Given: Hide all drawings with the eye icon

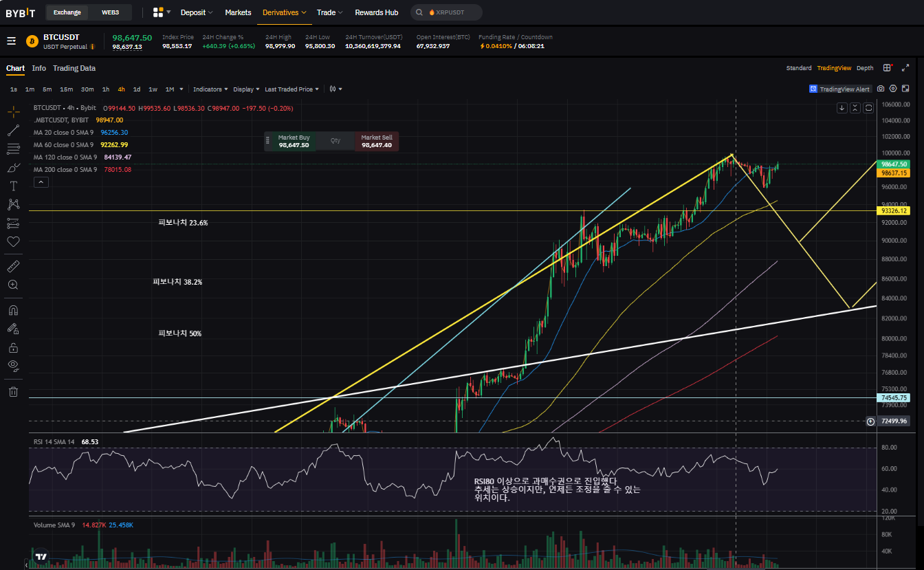Looking at the screenshot, I should click(13, 366).
